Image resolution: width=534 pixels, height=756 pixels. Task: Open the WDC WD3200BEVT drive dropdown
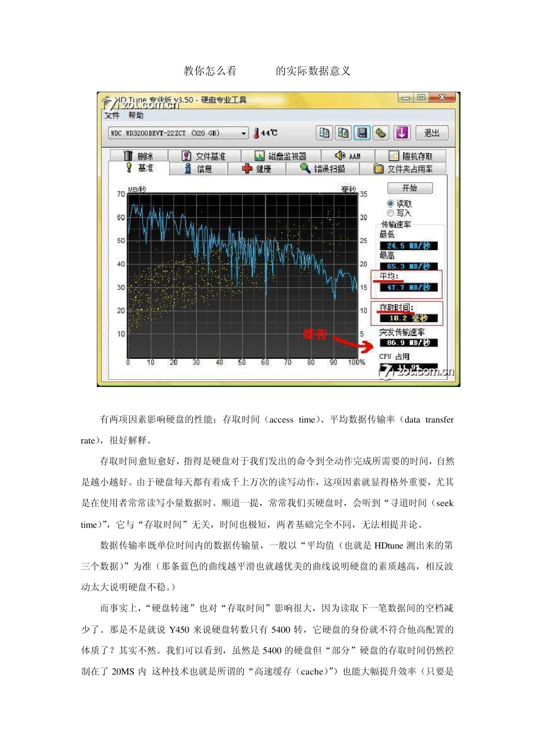point(178,133)
